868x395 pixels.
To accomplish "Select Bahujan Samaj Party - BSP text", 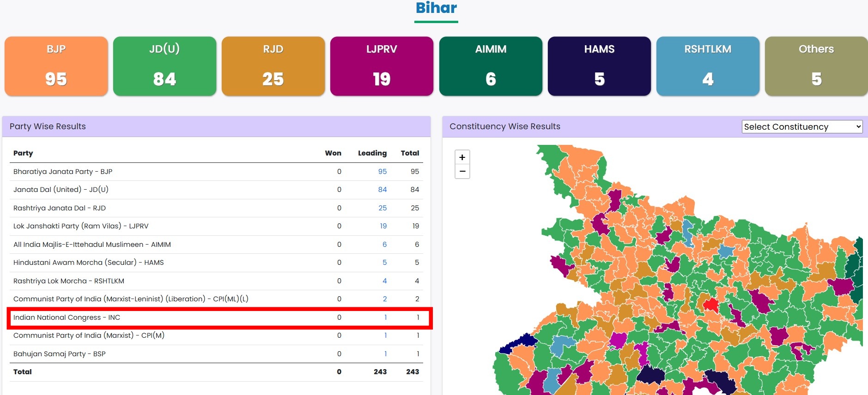I will [60, 354].
